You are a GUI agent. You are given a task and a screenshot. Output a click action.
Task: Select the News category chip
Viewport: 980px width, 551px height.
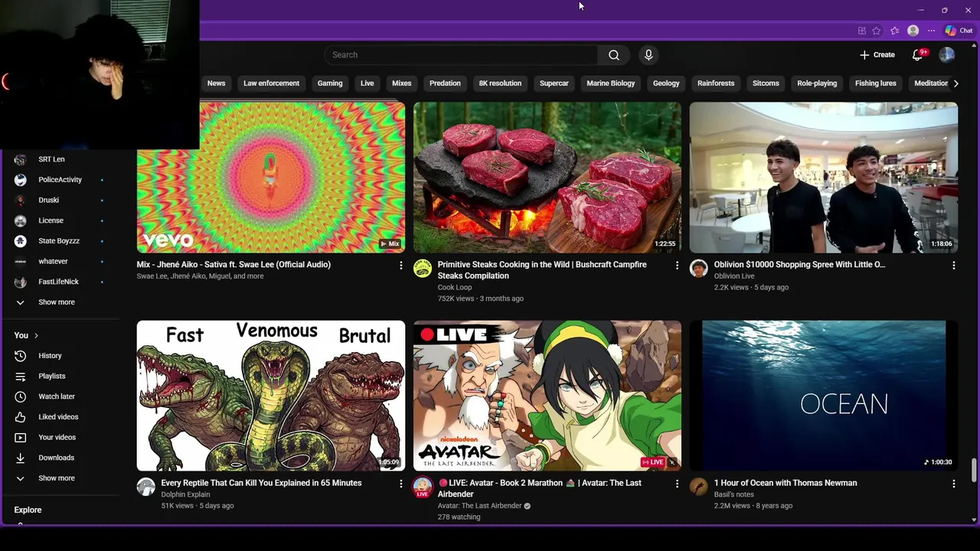point(216,83)
